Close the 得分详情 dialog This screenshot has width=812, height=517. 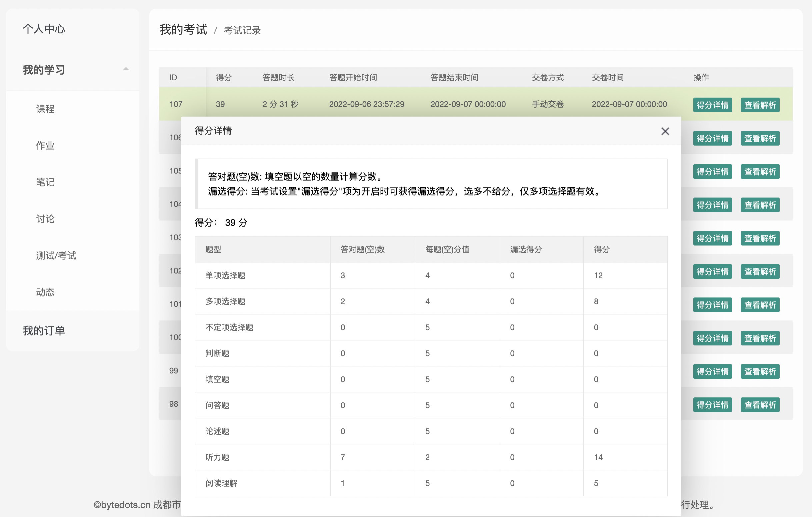(665, 131)
